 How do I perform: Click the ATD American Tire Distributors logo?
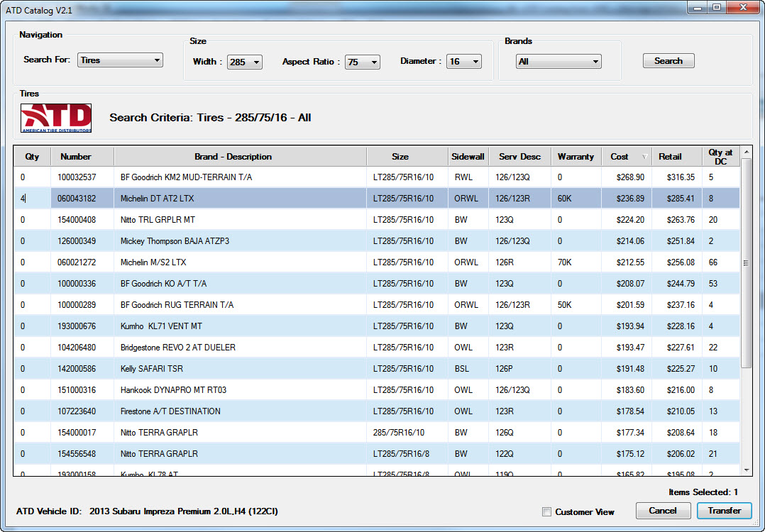56,118
